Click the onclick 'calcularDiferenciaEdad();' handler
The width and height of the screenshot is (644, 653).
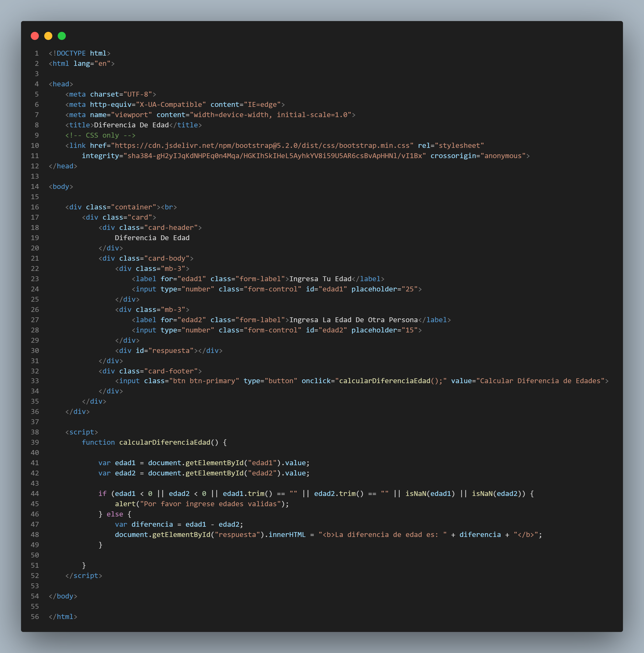tap(391, 381)
